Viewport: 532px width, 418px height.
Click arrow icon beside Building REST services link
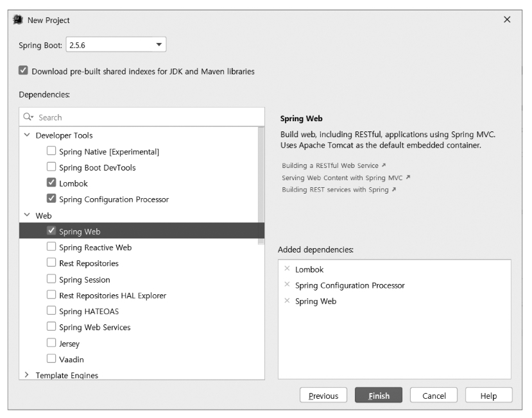tap(394, 189)
